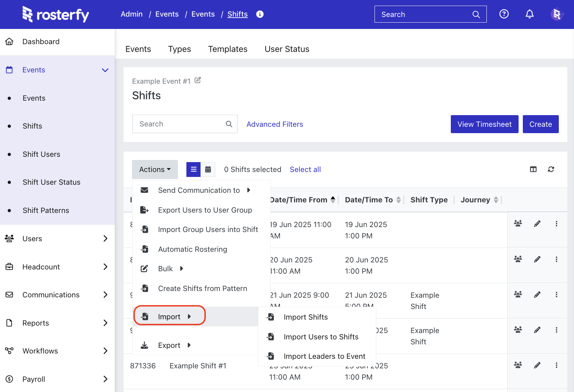Click the Create button

coord(540,124)
